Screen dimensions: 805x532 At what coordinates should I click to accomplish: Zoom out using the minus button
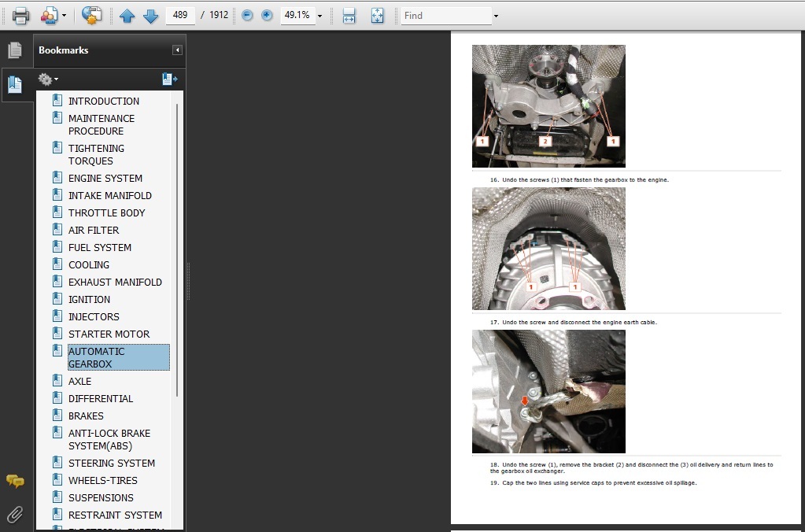[247, 15]
